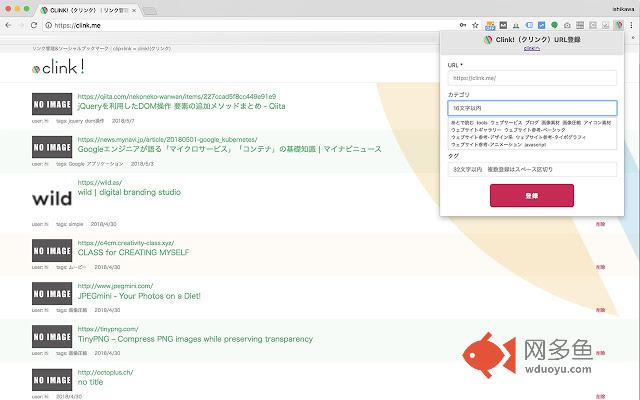Open the 'wild | digital branding studio' link
This screenshot has height=400, width=640.
pyautogui.click(x=129, y=193)
